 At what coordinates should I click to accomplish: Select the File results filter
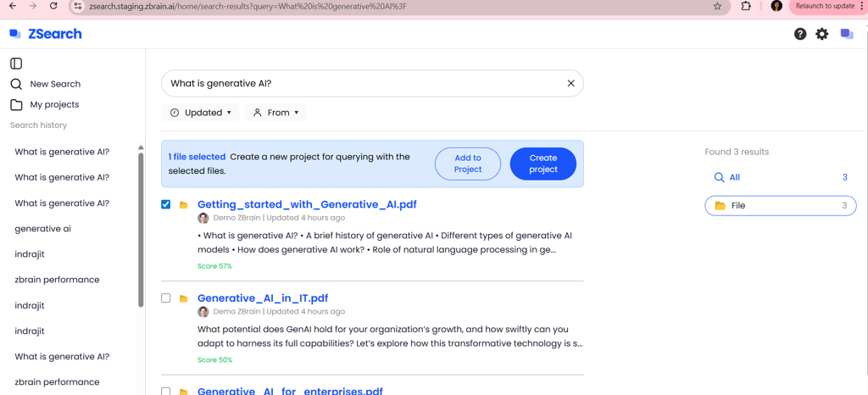[x=780, y=206]
